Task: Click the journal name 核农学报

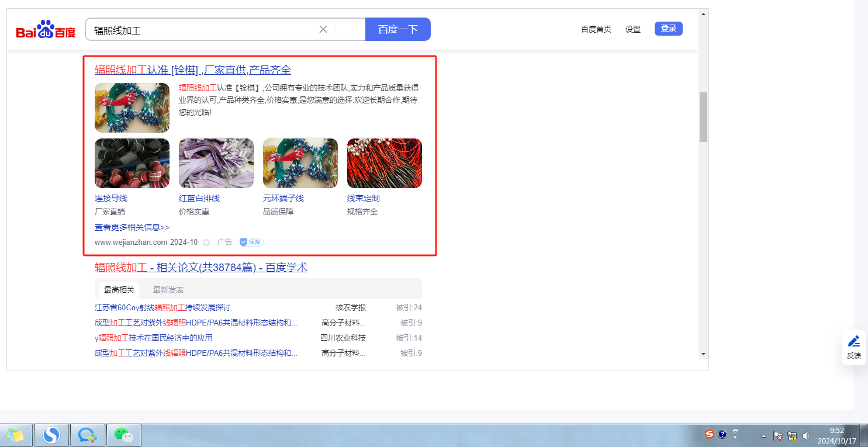Action: click(x=351, y=307)
